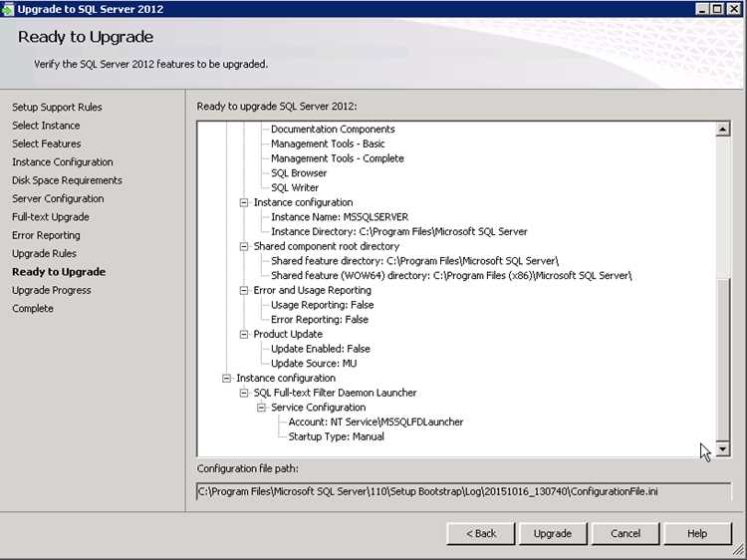Screen dimensions: 747x560
Task: Collapse the Shared component root directory node
Action: tap(244, 246)
